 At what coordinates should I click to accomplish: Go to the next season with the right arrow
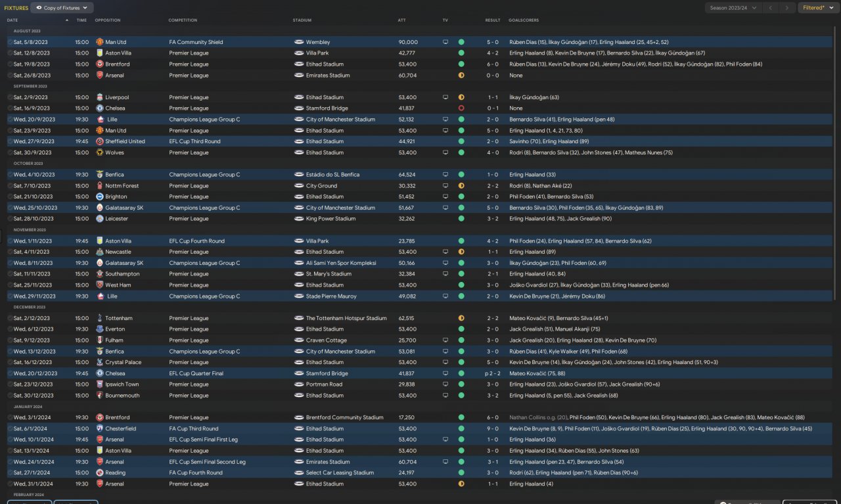[787, 8]
